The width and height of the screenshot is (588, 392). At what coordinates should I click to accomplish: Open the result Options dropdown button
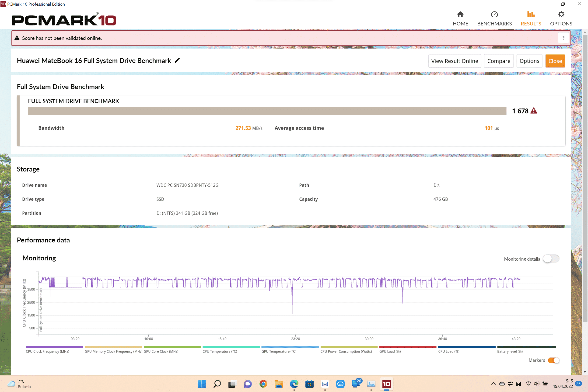click(x=529, y=61)
